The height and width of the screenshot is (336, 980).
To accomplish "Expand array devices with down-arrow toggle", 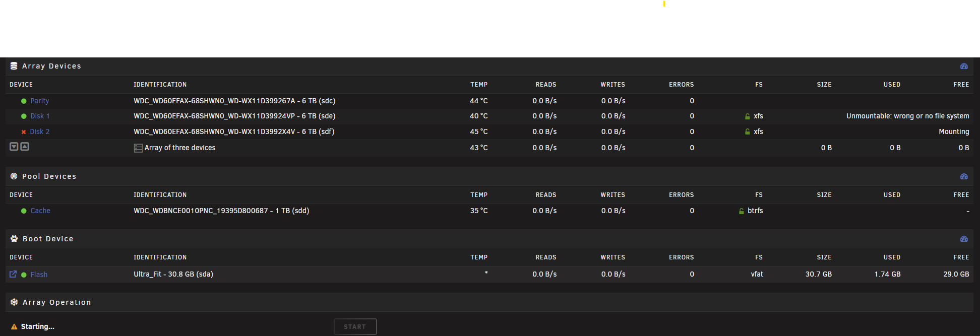I will tap(14, 147).
